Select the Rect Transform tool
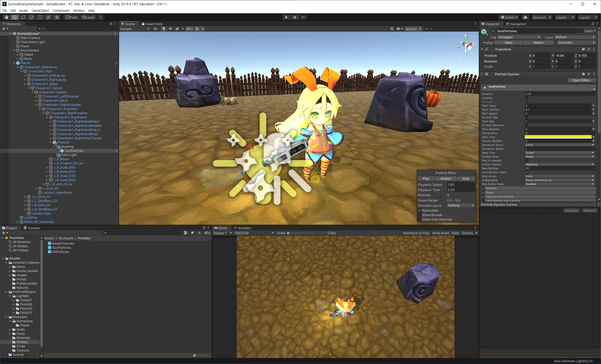 pyautogui.click(x=40, y=17)
